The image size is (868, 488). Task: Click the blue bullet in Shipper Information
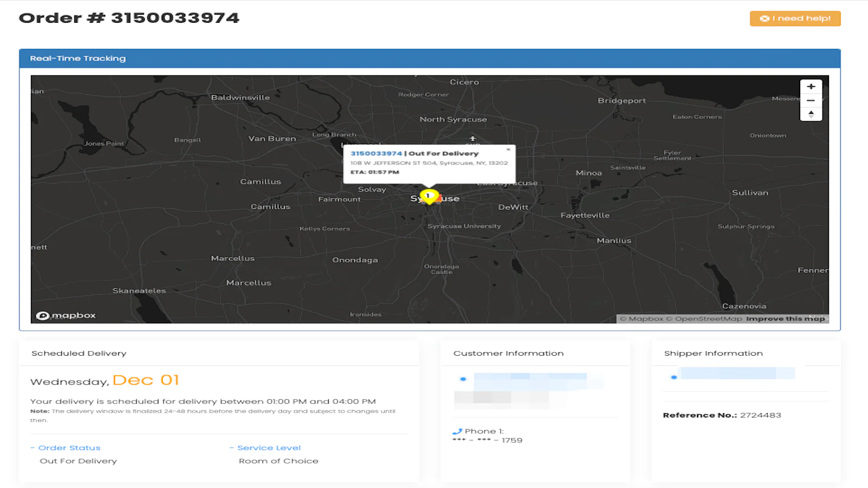[x=674, y=377]
